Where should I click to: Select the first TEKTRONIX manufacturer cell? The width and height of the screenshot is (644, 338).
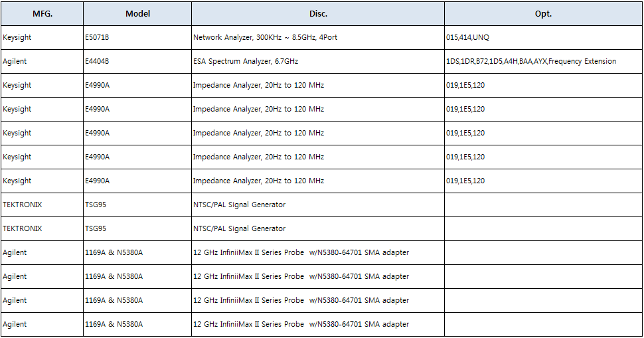(23, 205)
